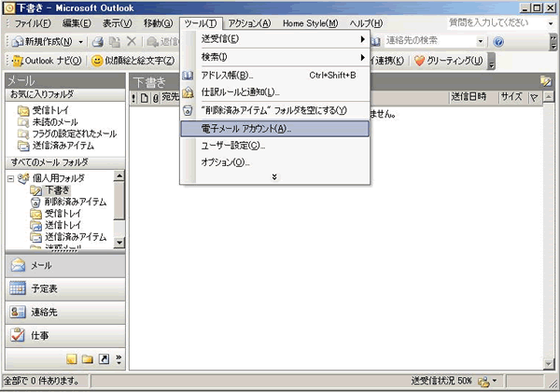Click the 下書き folder icon in header bar
Image resolution: width=560 pixels, height=392 pixels.
(x=546, y=82)
